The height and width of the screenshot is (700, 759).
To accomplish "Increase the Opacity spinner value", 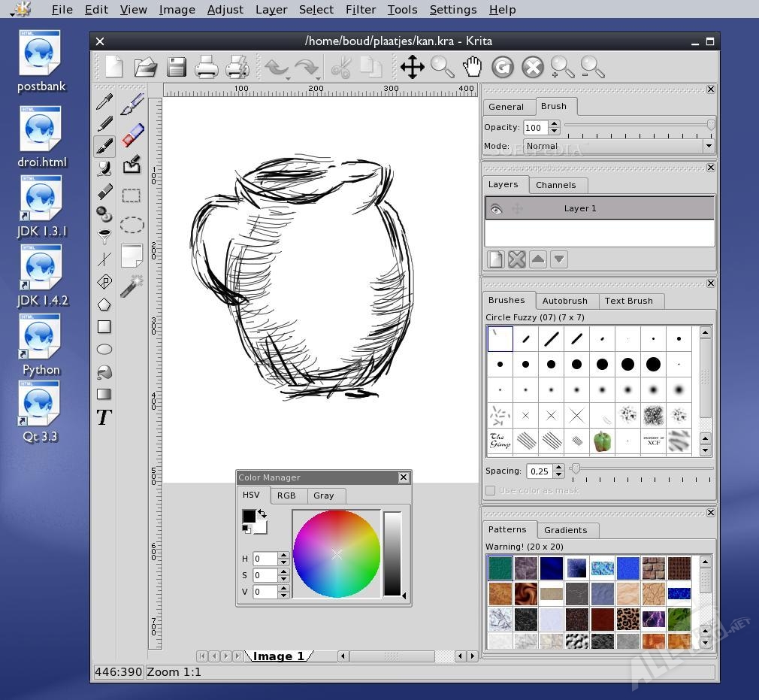I will point(555,124).
